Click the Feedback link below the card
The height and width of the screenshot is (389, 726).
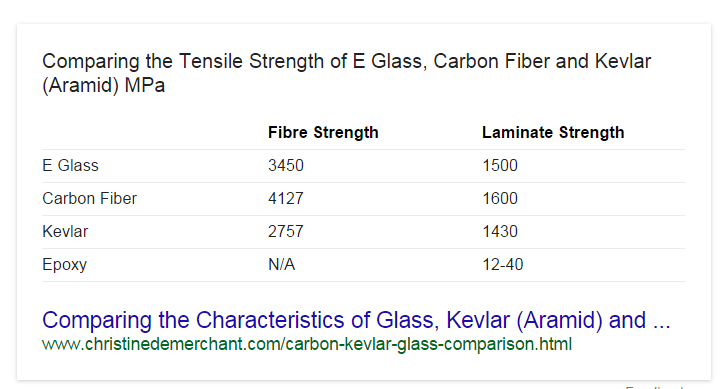(654, 387)
